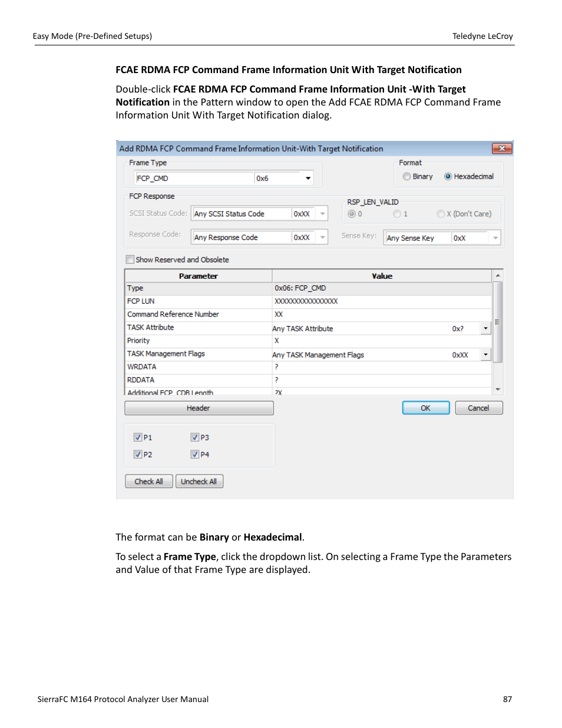
Task: Uncheck the P2 port checkbox
Action: [x=138, y=454]
